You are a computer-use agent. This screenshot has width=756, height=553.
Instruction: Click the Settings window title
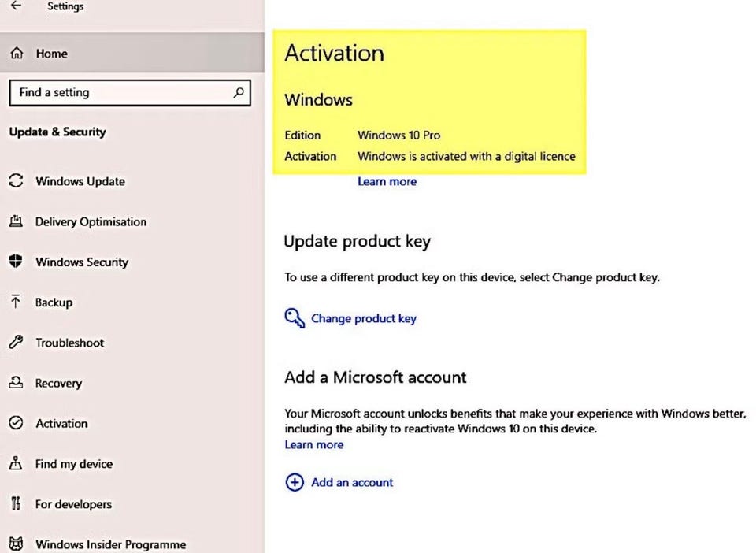click(65, 6)
